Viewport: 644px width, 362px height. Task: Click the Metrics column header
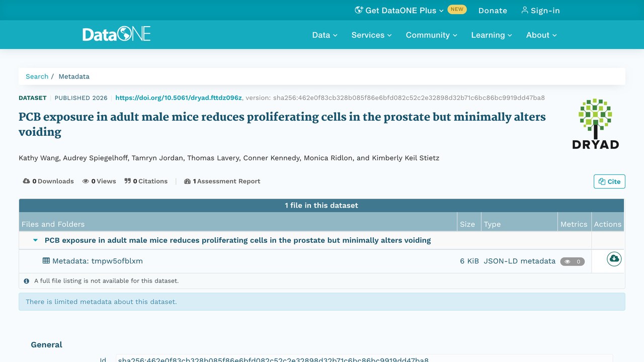[574, 224]
